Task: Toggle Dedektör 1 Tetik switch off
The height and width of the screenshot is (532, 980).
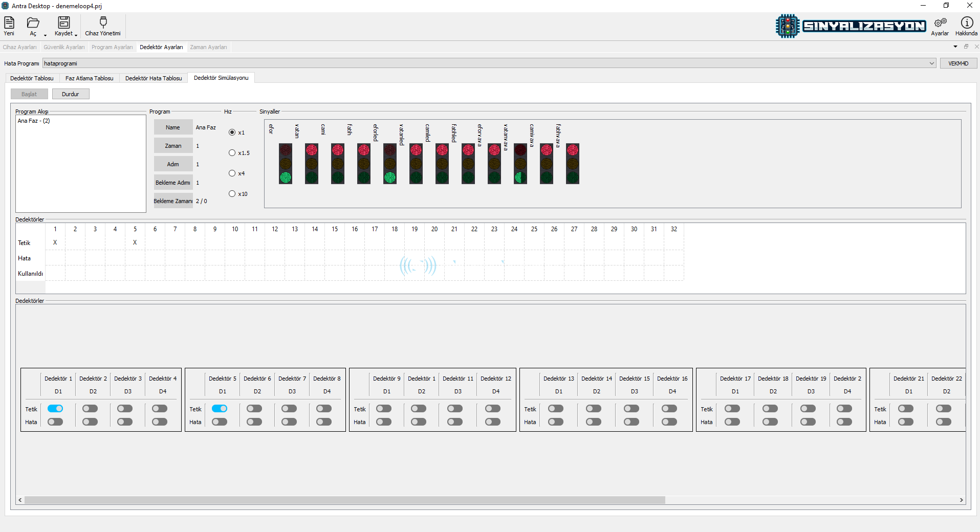Action: click(55, 409)
